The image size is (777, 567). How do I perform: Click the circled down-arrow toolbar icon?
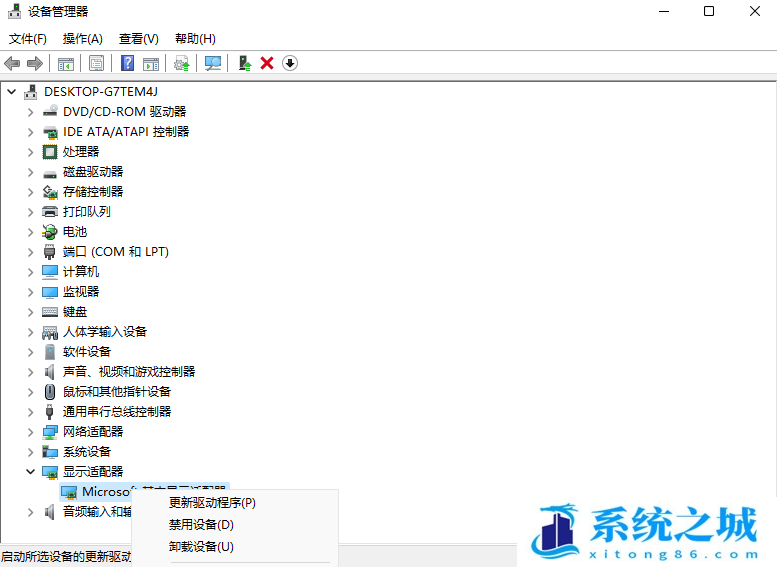click(x=290, y=63)
